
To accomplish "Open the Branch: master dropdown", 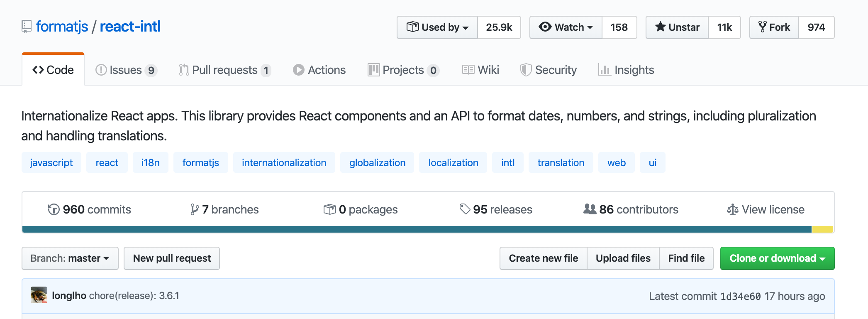I will click(70, 258).
